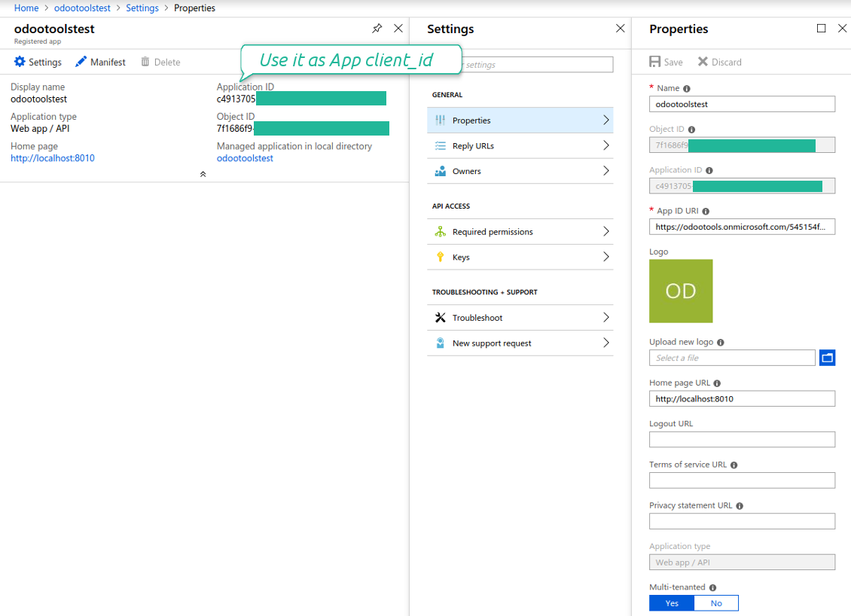
Task: Expand the Properties row chevron
Action: click(605, 120)
